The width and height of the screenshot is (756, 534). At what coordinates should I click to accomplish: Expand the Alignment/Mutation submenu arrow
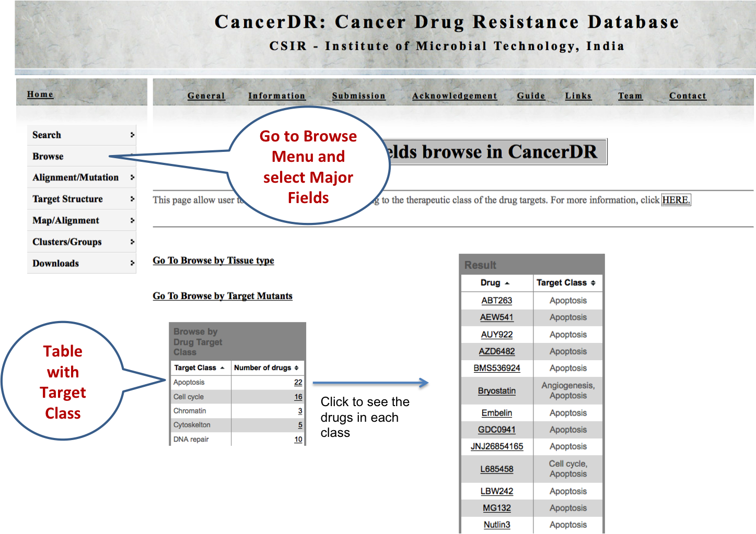(132, 177)
